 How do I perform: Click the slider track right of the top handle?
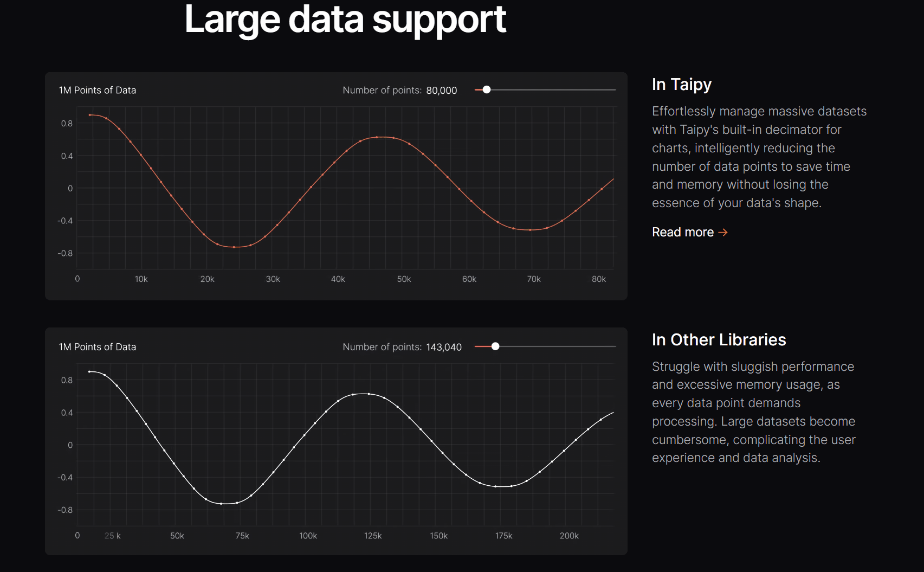(547, 90)
